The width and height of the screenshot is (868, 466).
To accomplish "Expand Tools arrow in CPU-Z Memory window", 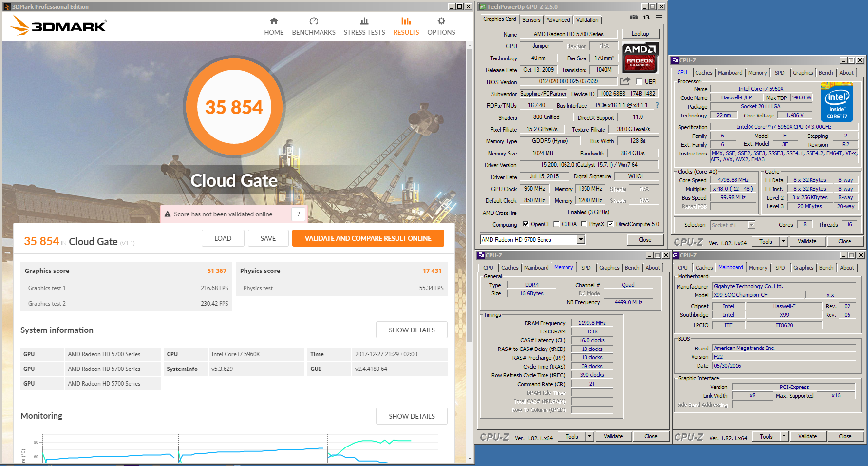I will click(x=589, y=436).
